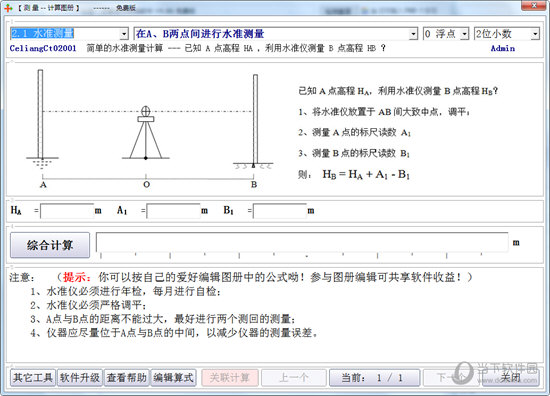The width and height of the screenshot is (550, 396).
Task: Expand the '在A、B两点间进行水准测量' topic dropdown
Action: click(413, 34)
